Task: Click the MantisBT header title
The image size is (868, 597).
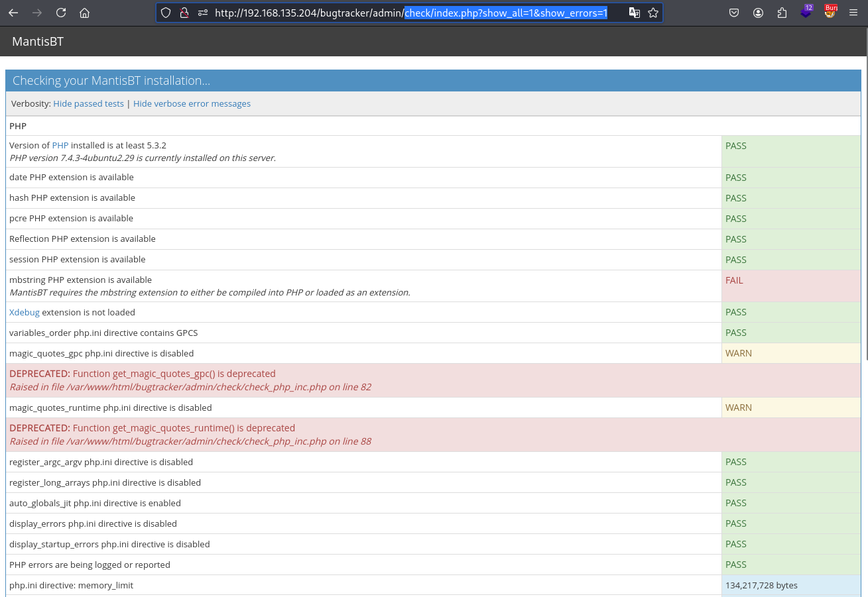Action: [x=38, y=42]
